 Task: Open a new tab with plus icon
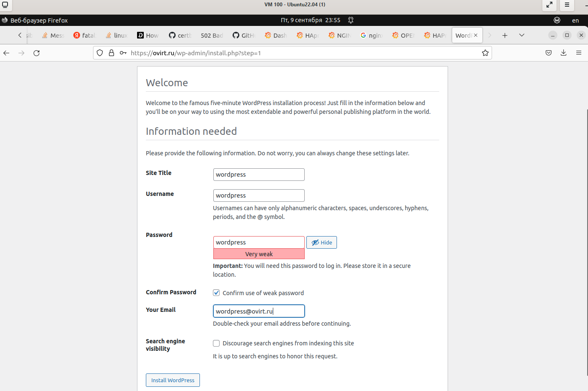point(505,36)
